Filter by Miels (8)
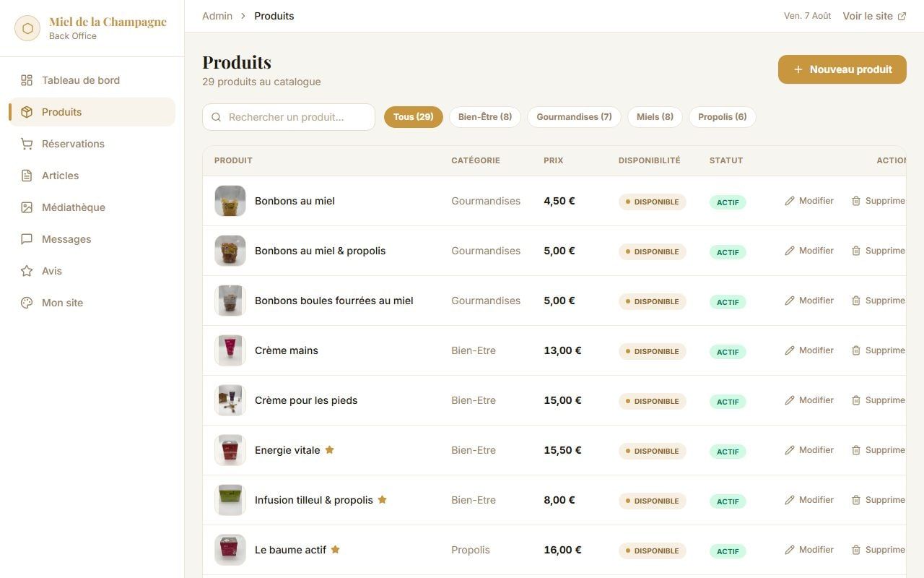 point(655,117)
